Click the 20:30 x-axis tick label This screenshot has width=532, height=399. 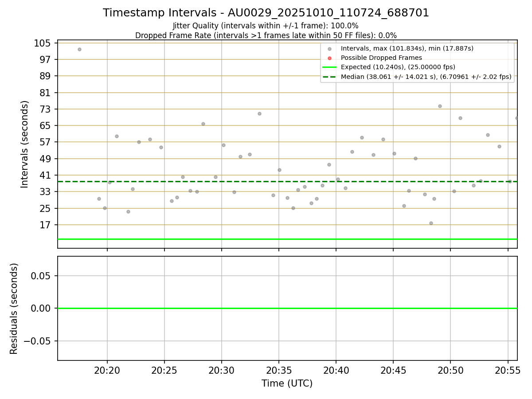pyautogui.click(x=222, y=371)
